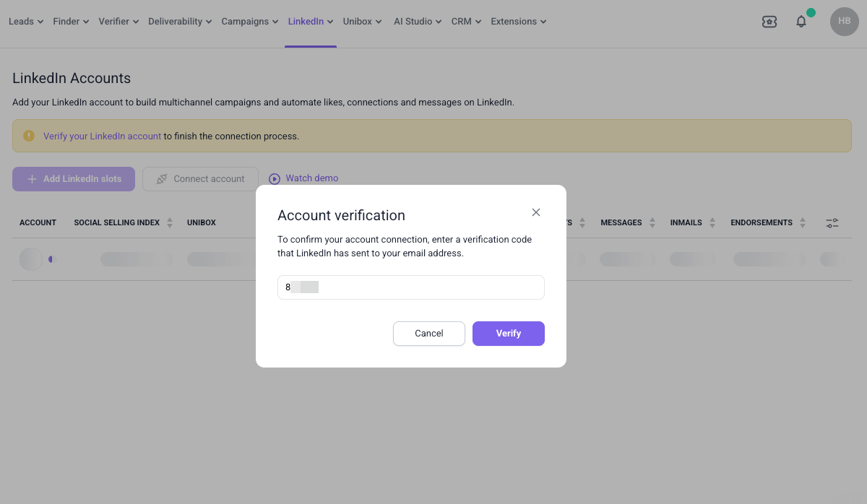This screenshot has width=867, height=504.
Task: Sort the Endorsements column
Action: click(803, 223)
